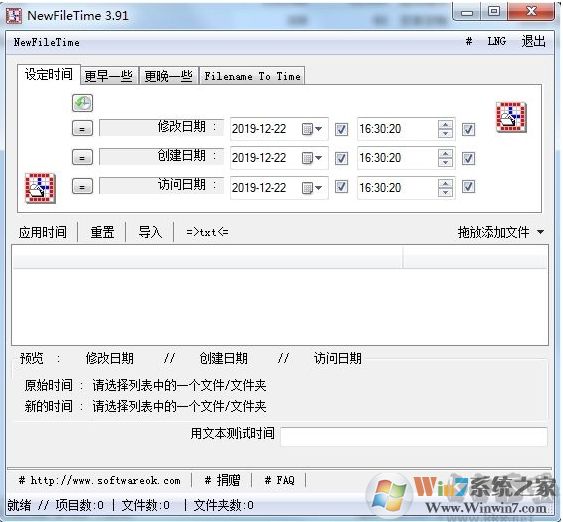Image resolution: width=563 pixels, height=522 pixels.
Task: Click the 文件夹数:0 status bar entry
Action: [223, 505]
